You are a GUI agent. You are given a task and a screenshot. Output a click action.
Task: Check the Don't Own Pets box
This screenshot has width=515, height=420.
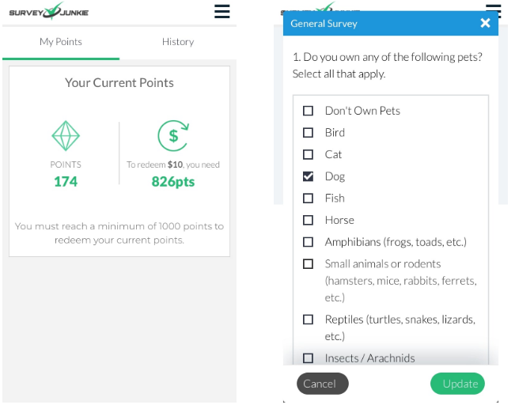click(308, 111)
